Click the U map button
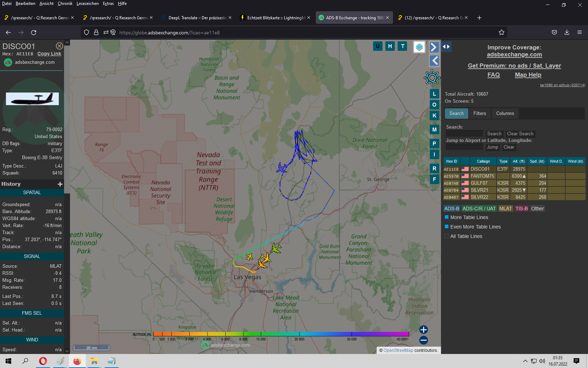Viewport: 588px width, 368px height. pos(378,46)
